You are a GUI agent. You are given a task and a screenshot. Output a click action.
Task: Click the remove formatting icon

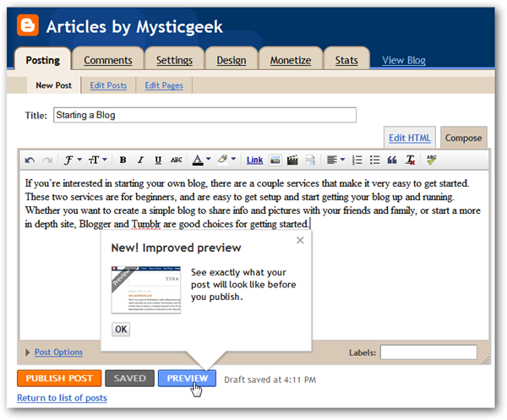point(410,160)
